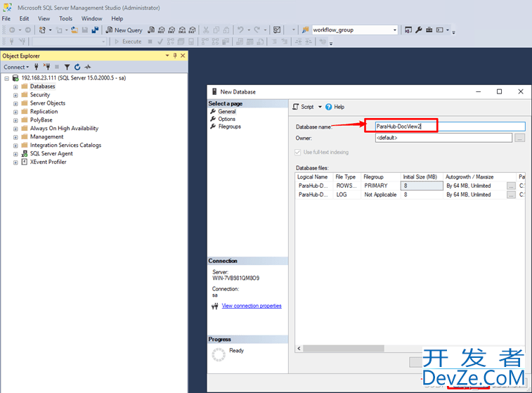Click into the Owner input field

click(443, 138)
